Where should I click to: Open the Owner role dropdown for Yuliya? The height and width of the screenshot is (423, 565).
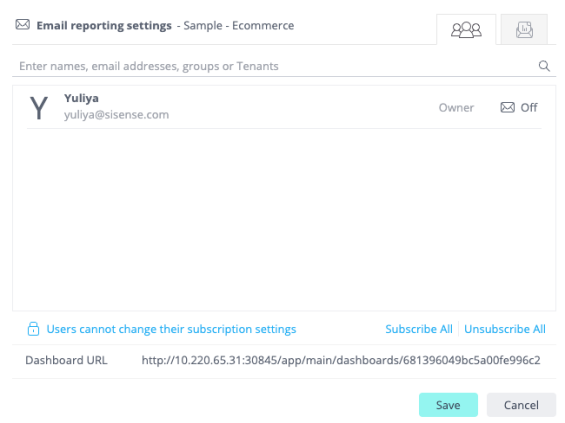(x=456, y=107)
